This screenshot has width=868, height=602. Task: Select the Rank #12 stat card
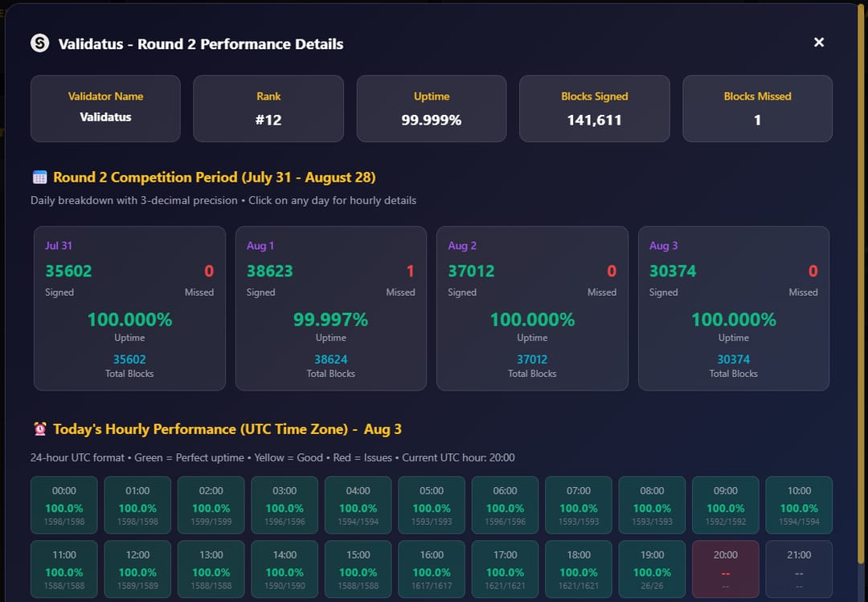pyautogui.click(x=268, y=109)
